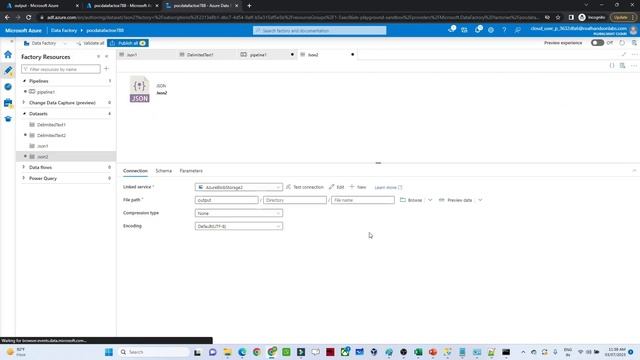Open the Windows Start button
The width and height of the screenshot is (640, 360).
click(109, 352)
